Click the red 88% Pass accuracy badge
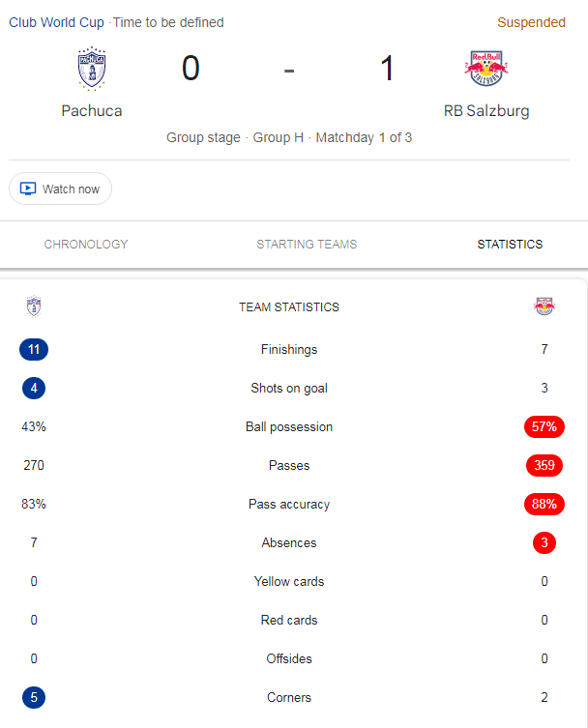The width and height of the screenshot is (588, 728). click(544, 505)
